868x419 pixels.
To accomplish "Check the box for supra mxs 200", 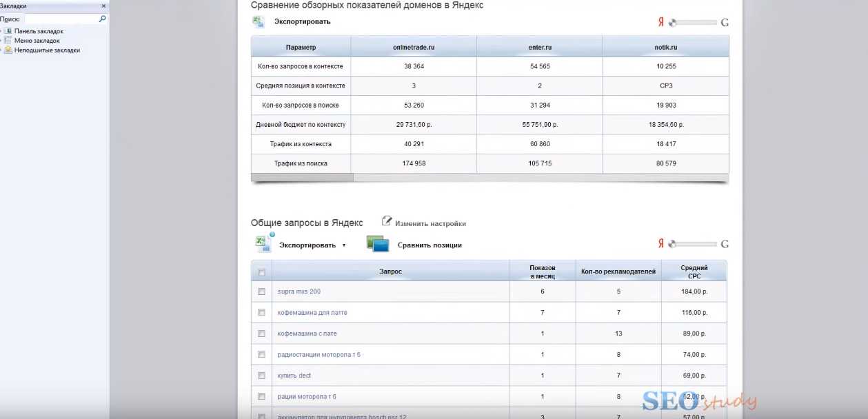I will pyautogui.click(x=261, y=292).
